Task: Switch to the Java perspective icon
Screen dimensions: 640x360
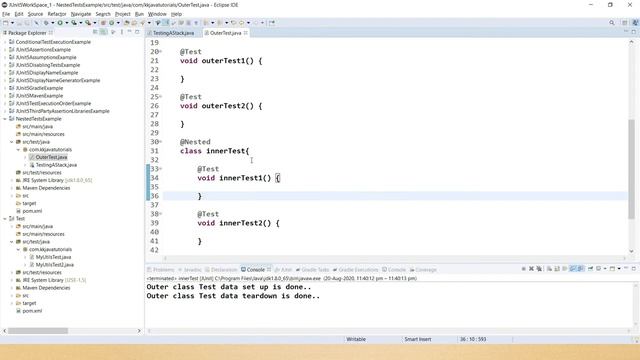Action: point(635,23)
